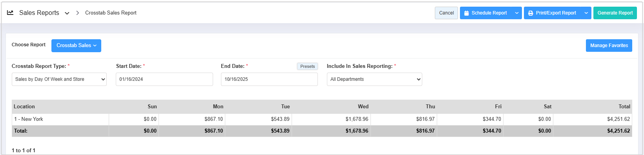This screenshot has width=644, height=155.
Task: Open the Include In Sales Reporting dropdown
Action: point(374,79)
